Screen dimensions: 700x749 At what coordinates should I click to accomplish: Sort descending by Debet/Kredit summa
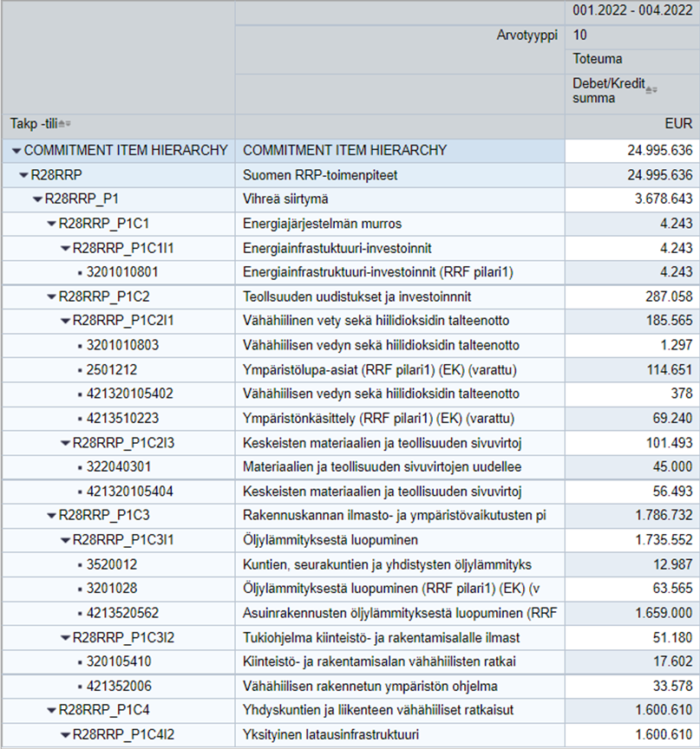coord(656,90)
